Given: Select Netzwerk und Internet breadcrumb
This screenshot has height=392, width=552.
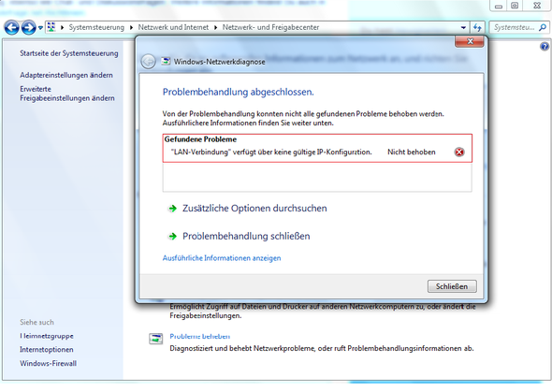Looking at the screenshot, I should [x=173, y=27].
